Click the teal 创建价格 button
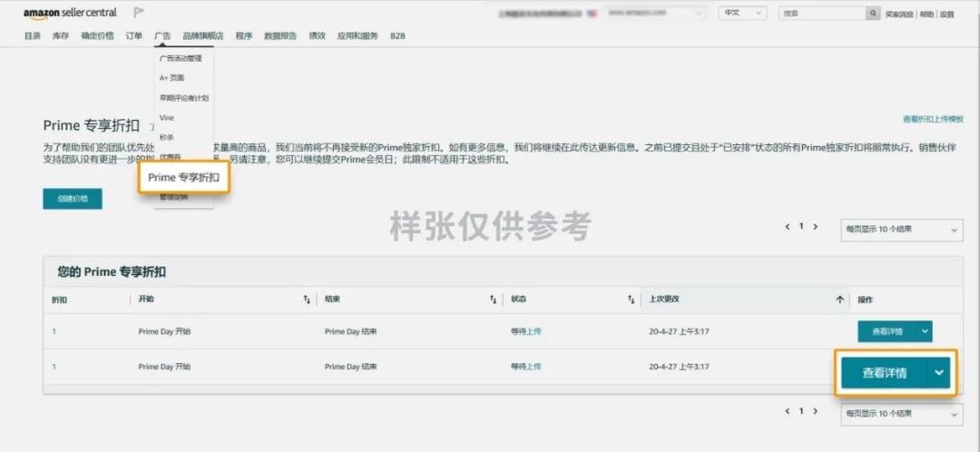The image size is (980, 452). (x=73, y=199)
